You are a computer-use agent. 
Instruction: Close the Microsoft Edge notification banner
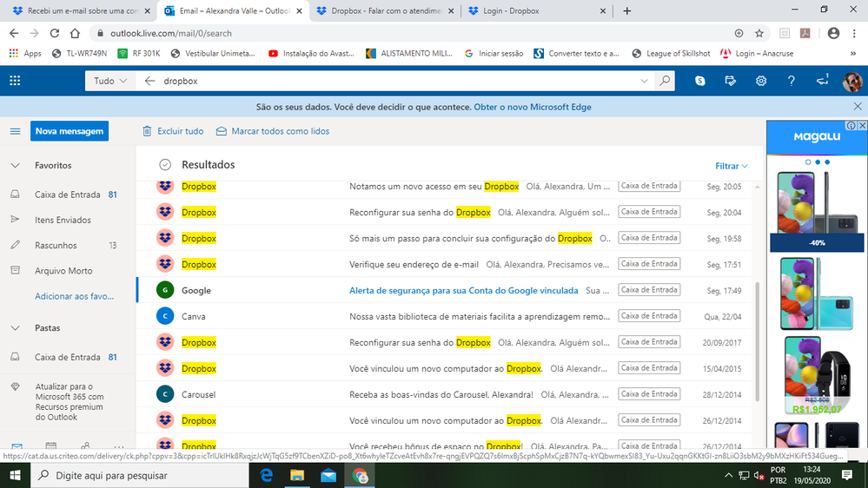coord(858,106)
